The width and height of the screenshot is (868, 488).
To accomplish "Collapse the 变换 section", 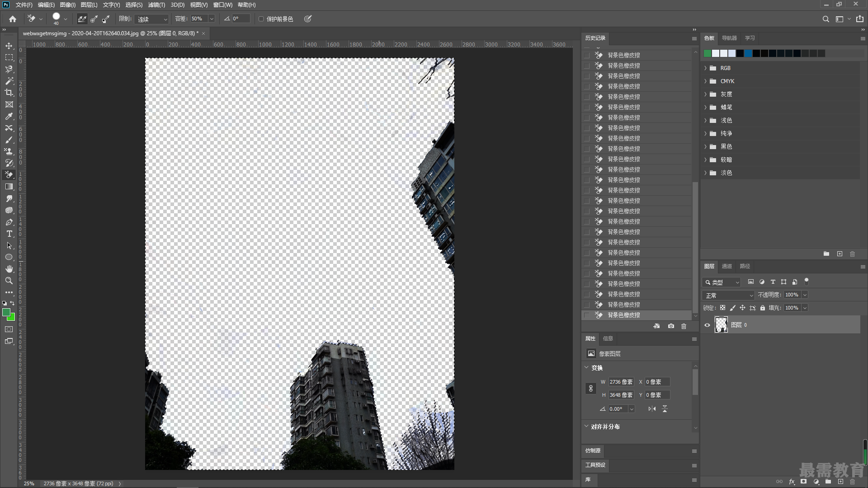I will point(587,367).
